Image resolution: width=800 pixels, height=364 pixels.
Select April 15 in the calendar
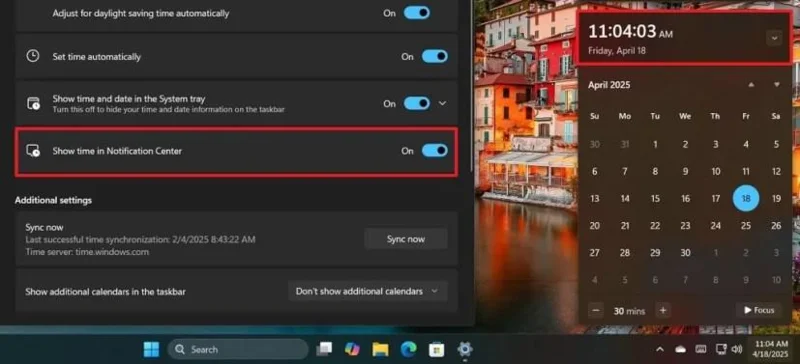(655, 199)
